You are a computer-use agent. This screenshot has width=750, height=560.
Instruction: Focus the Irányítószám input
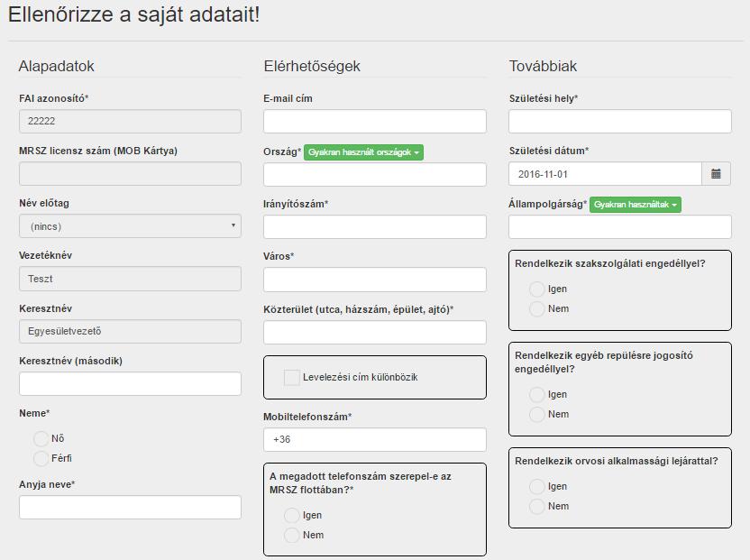(375, 226)
